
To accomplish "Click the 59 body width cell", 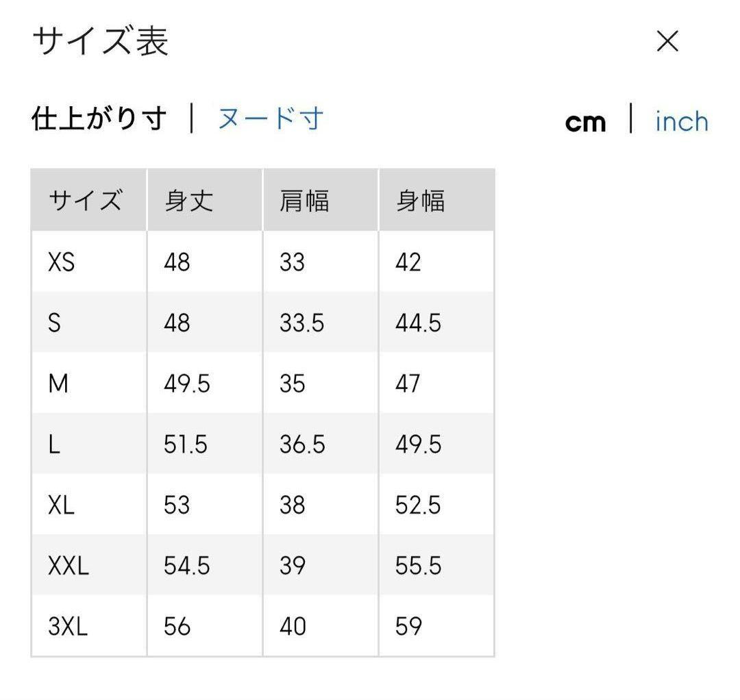I will (x=408, y=627).
